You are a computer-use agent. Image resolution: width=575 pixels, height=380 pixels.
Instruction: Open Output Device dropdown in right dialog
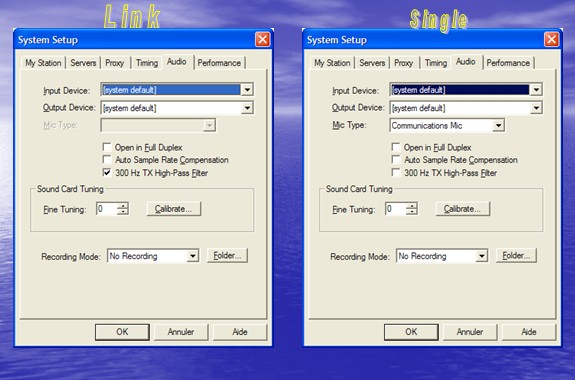pos(536,108)
